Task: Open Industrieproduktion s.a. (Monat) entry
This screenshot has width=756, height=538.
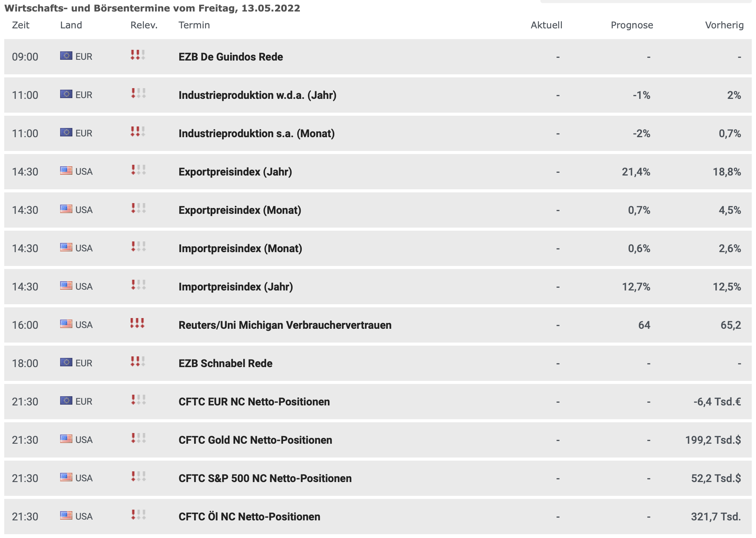Action: [x=257, y=133]
